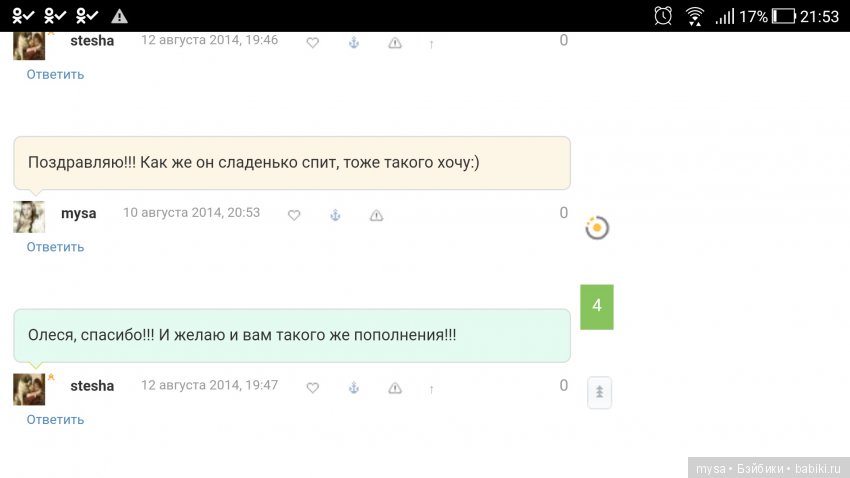The image size is (850, 478).
Task: Tap the green badge showing number 4
Action: click(x=597, y=306)
